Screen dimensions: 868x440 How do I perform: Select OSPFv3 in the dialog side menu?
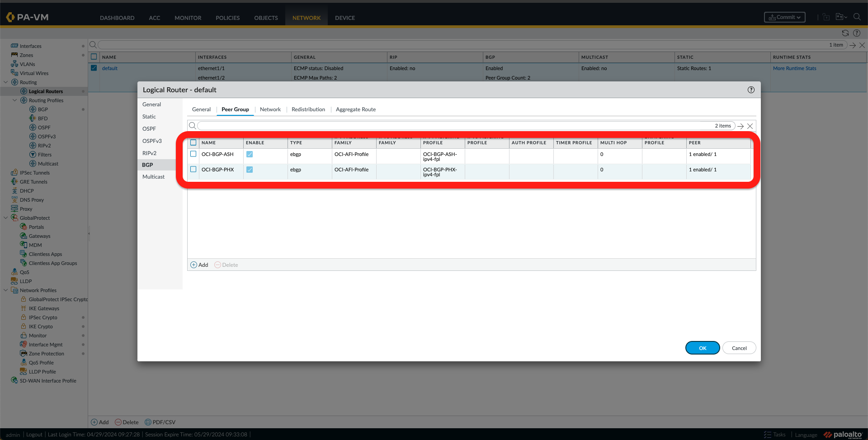[x=152, y=141]
